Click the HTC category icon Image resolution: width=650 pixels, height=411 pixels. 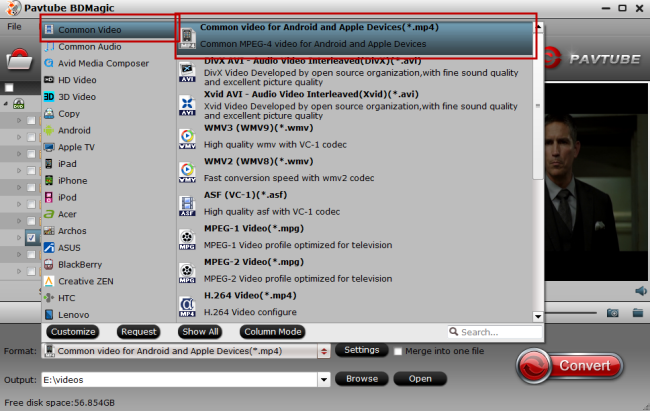49,298
